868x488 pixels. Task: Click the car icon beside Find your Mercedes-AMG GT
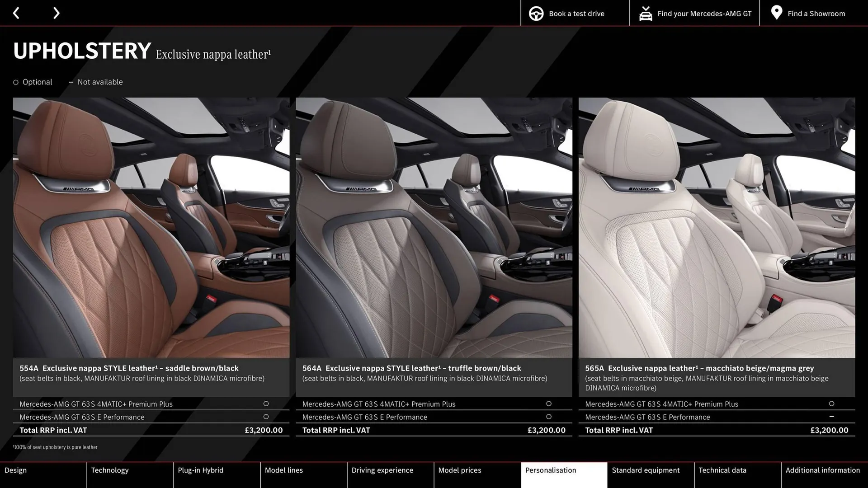coord(646,13)
